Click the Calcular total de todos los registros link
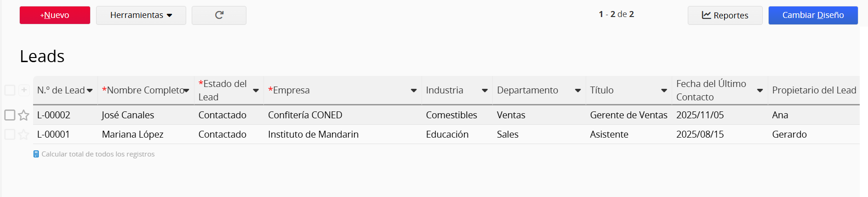Viewport: 868px width, 197px height. 98,154
